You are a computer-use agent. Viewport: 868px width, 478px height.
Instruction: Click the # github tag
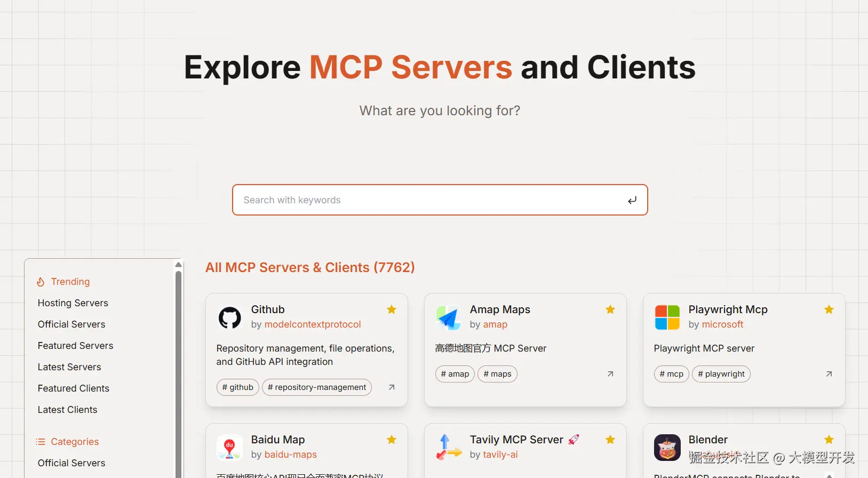click(x=238, y=387)
